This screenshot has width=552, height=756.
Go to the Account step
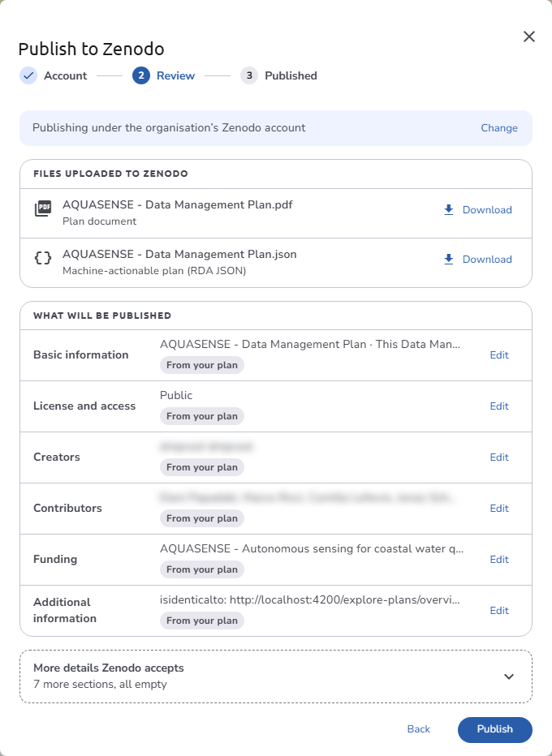65,75
